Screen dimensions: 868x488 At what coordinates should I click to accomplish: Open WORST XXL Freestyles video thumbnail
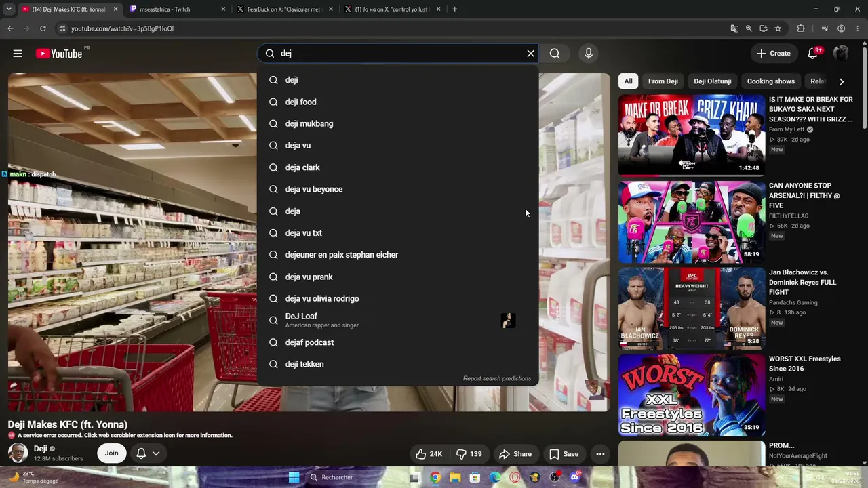tap(692, 395)
